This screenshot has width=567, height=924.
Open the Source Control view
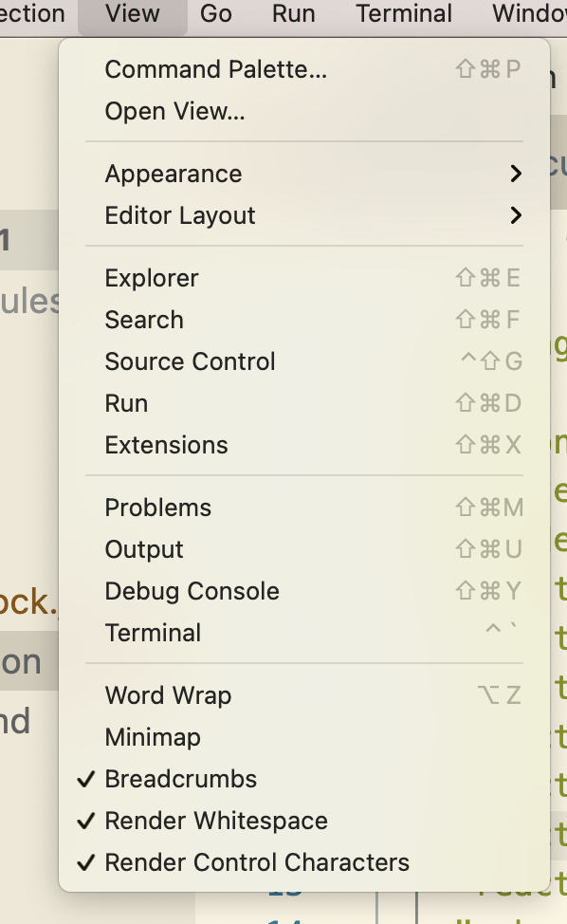tap(304, 361)
